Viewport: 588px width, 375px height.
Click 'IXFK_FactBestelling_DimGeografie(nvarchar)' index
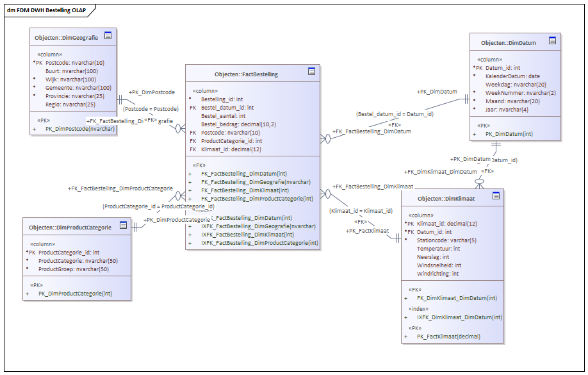(x=258, y=226)
